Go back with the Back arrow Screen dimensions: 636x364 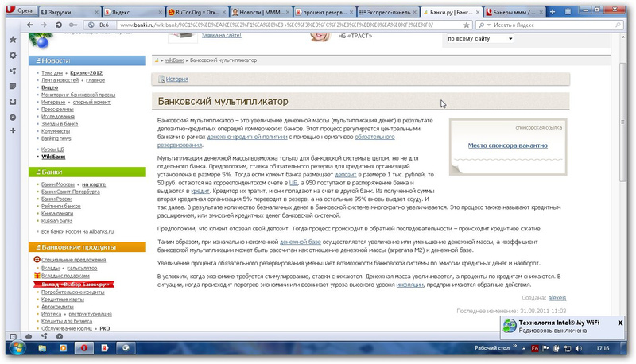click(29, 25)
